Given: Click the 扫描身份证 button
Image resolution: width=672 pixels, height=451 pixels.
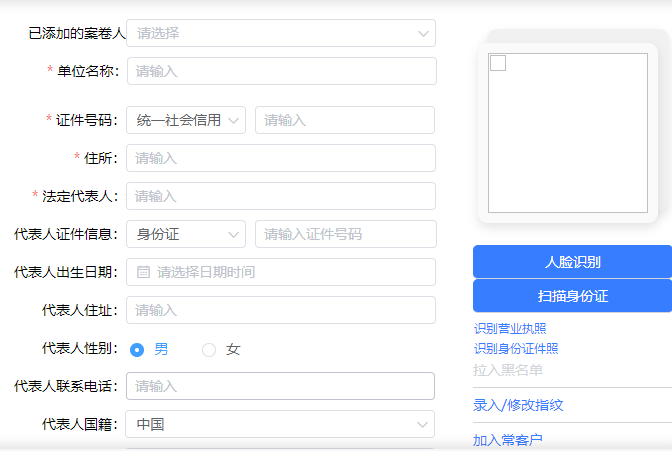Looking at the screenshot, I should pyautogui.click(x=573, y=296).
